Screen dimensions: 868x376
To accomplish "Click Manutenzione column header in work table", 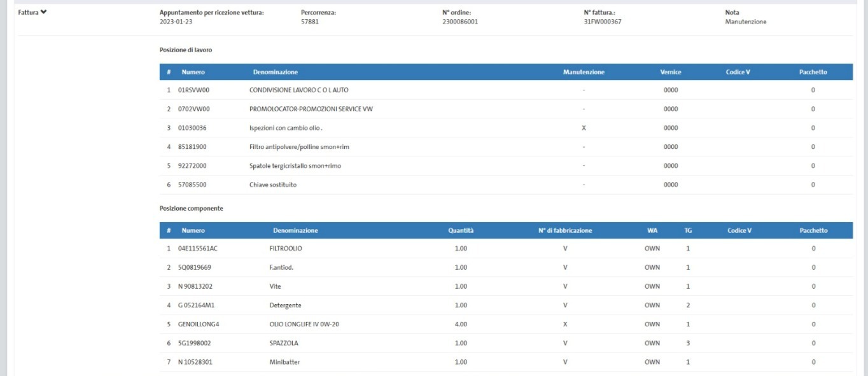I will (x=584, y=72).
